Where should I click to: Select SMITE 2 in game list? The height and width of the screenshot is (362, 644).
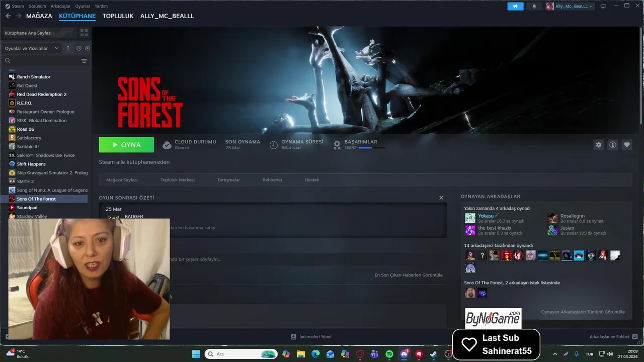click(x=26, y=182)
